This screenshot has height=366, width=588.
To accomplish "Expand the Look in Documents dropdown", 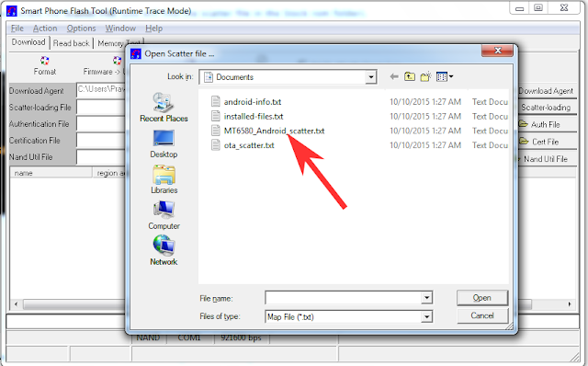I will [370, 77].
